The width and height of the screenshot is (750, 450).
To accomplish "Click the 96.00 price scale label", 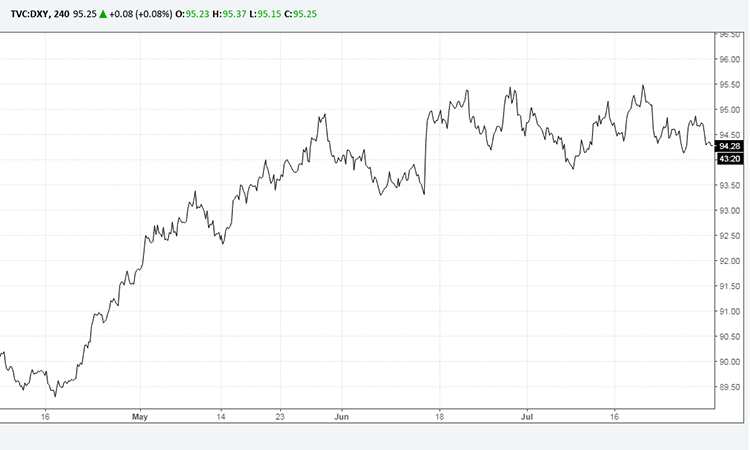I will pyautogui.click(x=729, y=59).
